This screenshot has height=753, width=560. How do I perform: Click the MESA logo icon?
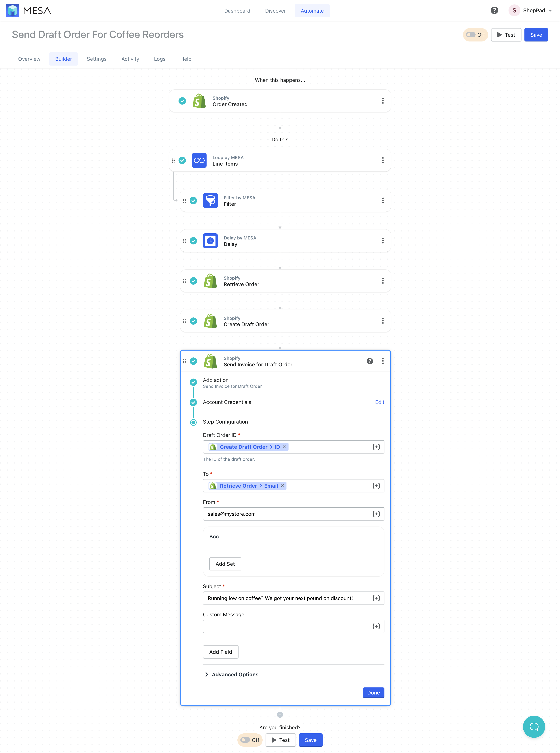click(13, 11)
